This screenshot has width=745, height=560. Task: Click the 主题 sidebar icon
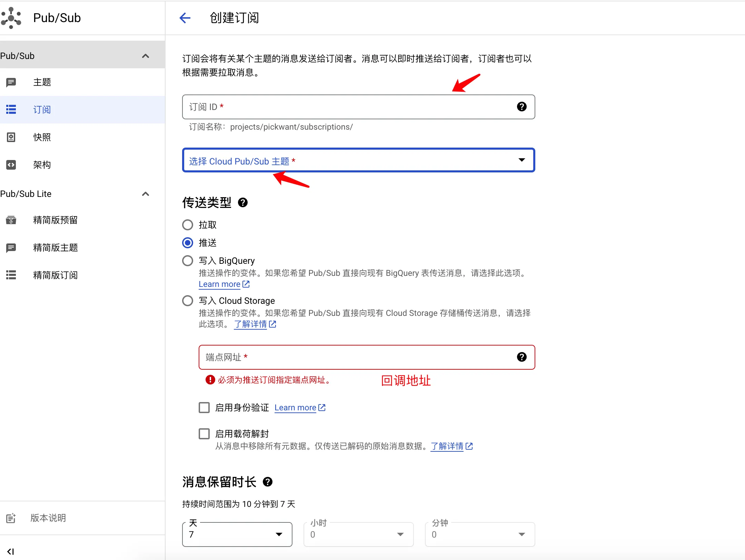click(11, 82)
